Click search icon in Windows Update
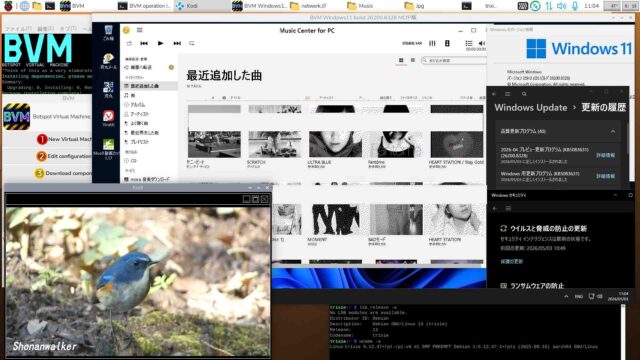Image resolution: width=640 pixels, height=360 pixels. [x=524, y=94]
